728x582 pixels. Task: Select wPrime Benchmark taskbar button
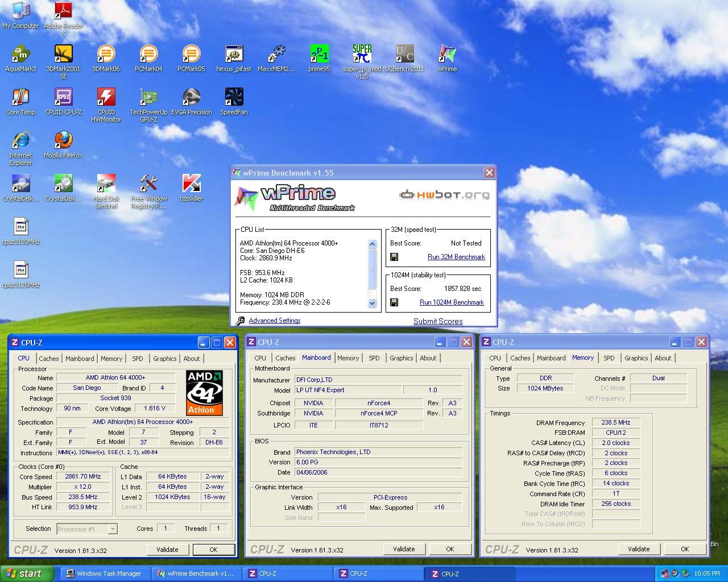pyautogui.click(x=196, y=573)
